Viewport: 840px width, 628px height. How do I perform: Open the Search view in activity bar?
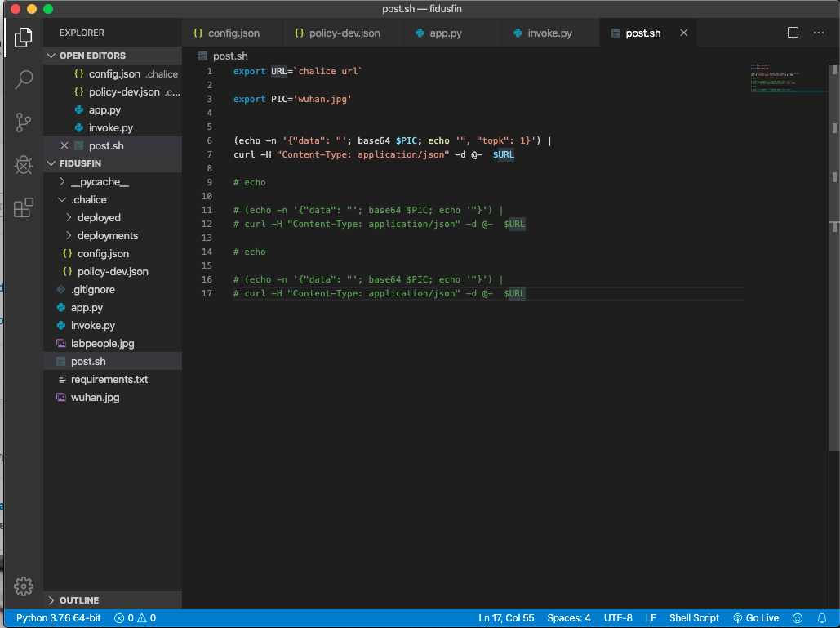click(x=24, y=80)
